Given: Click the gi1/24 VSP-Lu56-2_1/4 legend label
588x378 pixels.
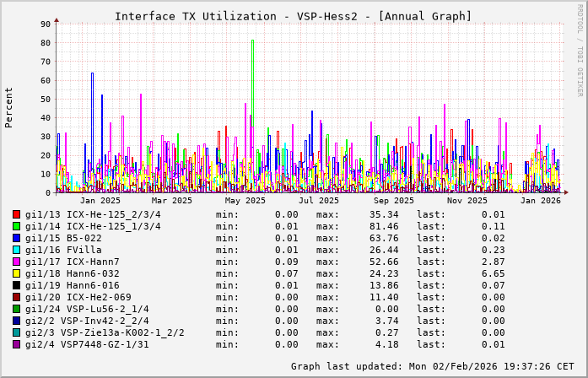Looking at the screenshot, I should coord(87,309).
